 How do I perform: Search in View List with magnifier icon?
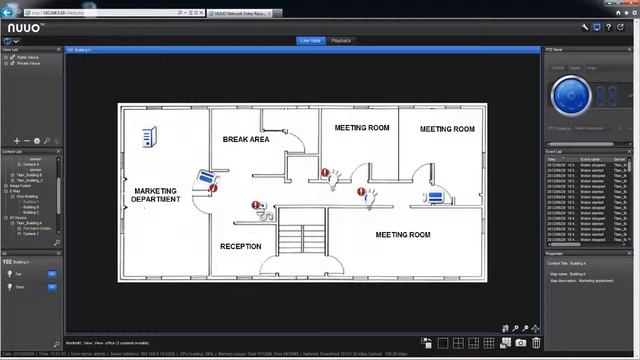click(x=47, y=141)
